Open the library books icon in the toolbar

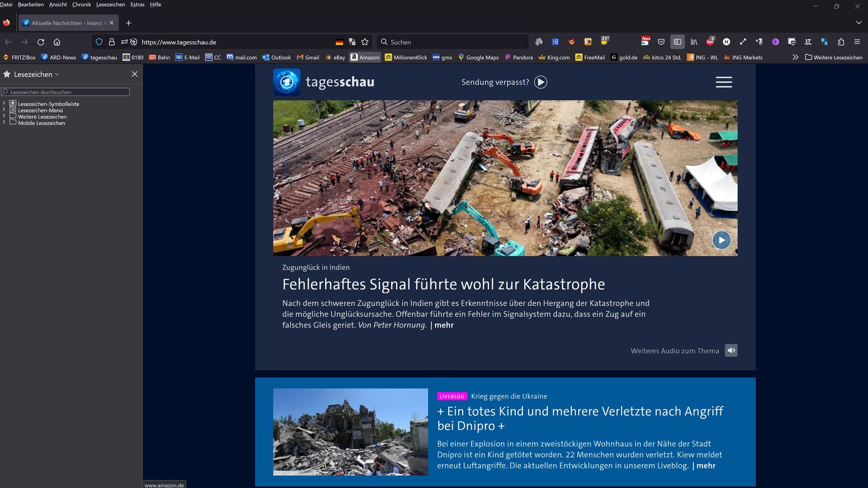(694, 42)
